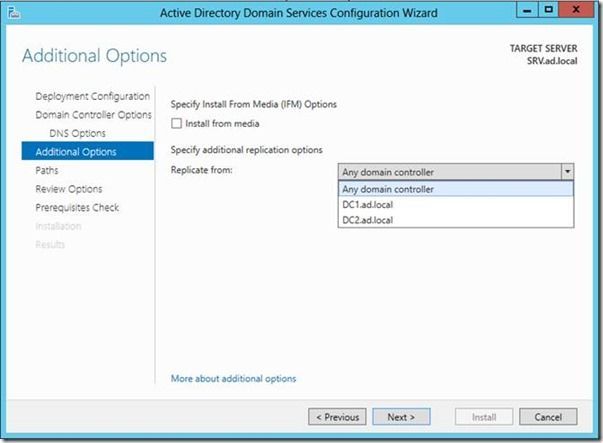Open the Review Options step
This screenshot has width=603, height=443.
[69, 189]
